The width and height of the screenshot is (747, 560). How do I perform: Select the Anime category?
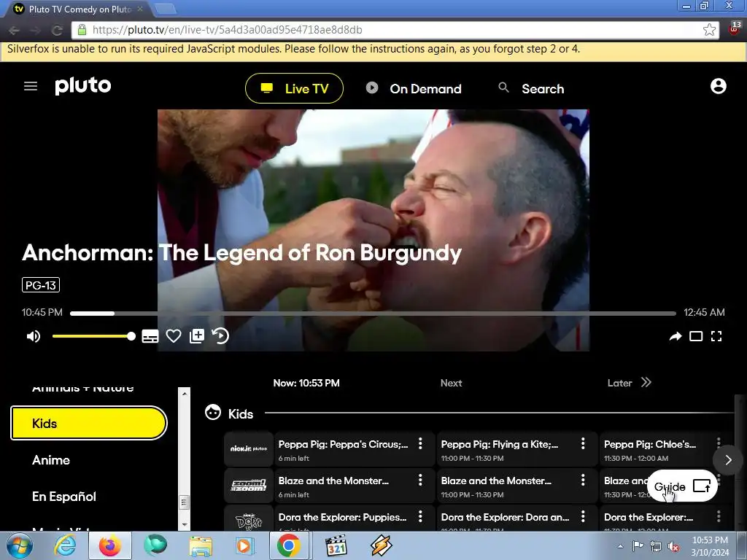tap(51, 460)
